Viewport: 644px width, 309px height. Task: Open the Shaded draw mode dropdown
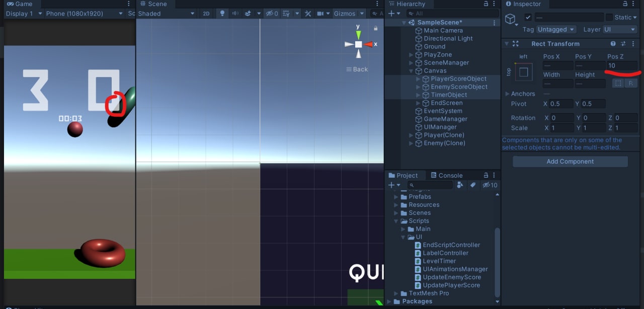click(166, 14)
